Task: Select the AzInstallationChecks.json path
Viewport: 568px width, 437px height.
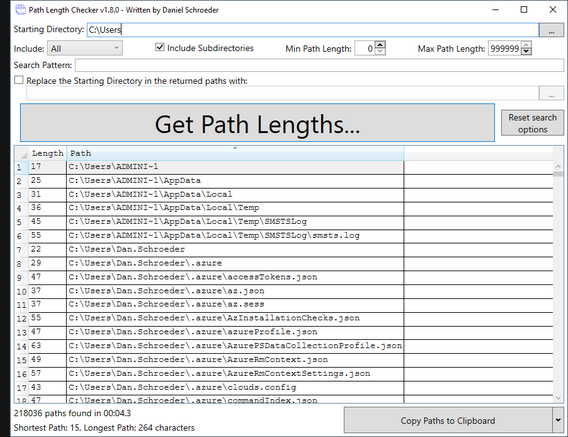Action: click(235, 319)
